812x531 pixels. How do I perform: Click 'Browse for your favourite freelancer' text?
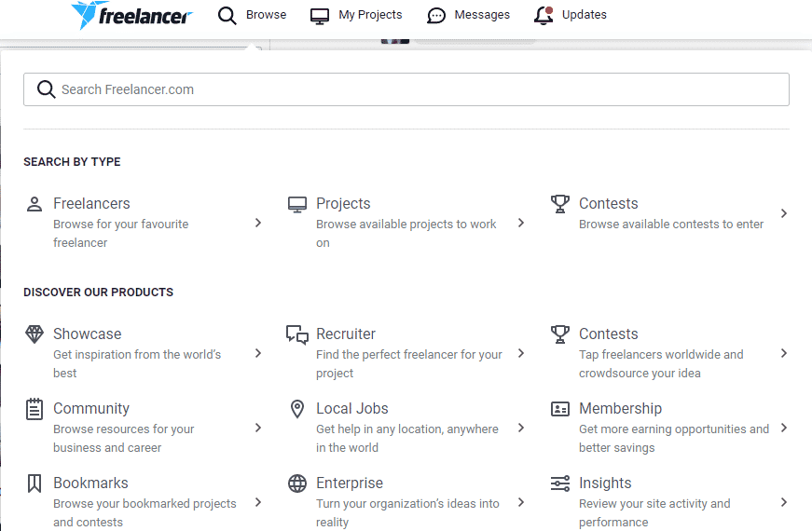click(120, 234)
